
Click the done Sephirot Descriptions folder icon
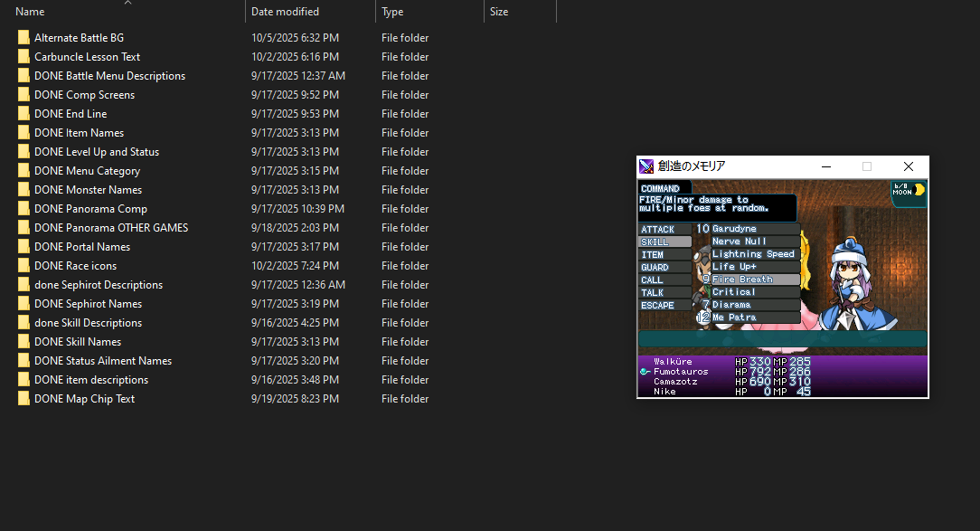coord(24,285)
